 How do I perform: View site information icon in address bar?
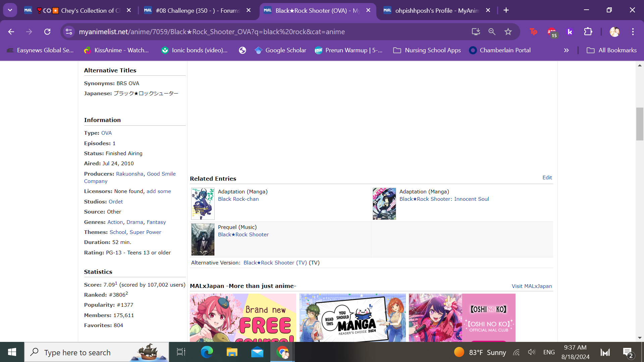(x=69, y=32)
